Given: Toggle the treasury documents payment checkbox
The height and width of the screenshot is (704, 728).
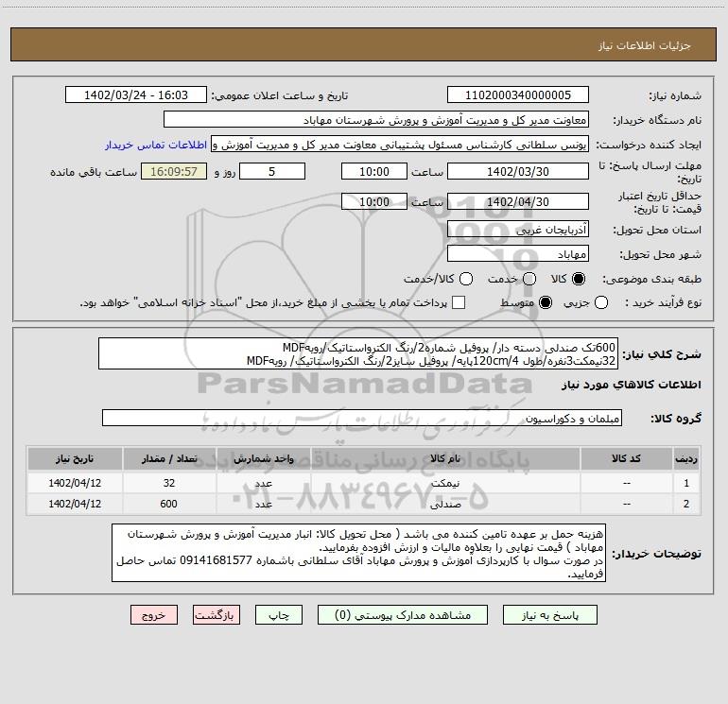Looking at the screenshot, I should point(459,302).
